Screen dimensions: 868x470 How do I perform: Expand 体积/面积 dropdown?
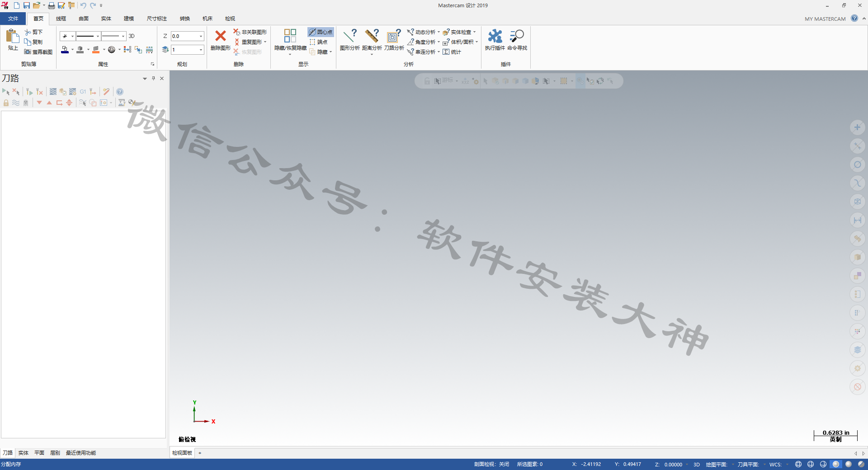pyautogui.click(x=476, y=42)
